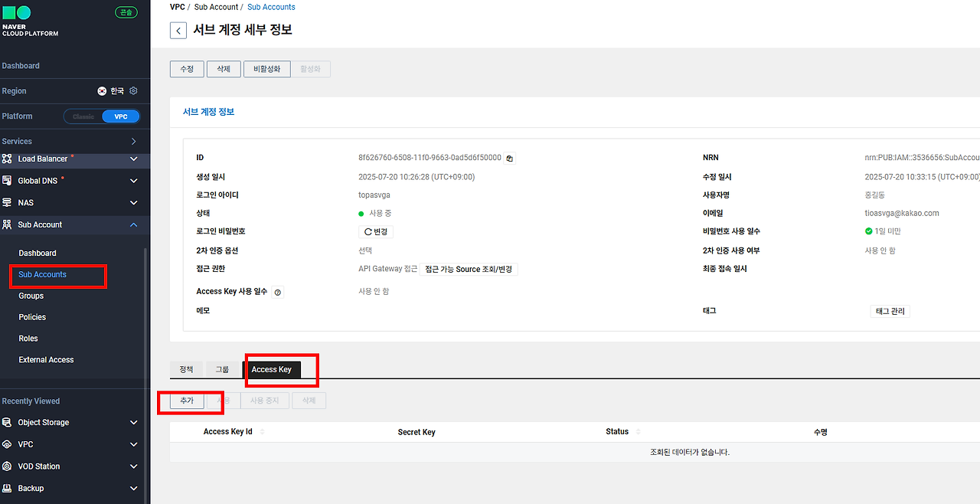Click the Sub Accounts breadcrumb link
The width and height of the screenshot is (980, 504).
[x=271, y=7]
